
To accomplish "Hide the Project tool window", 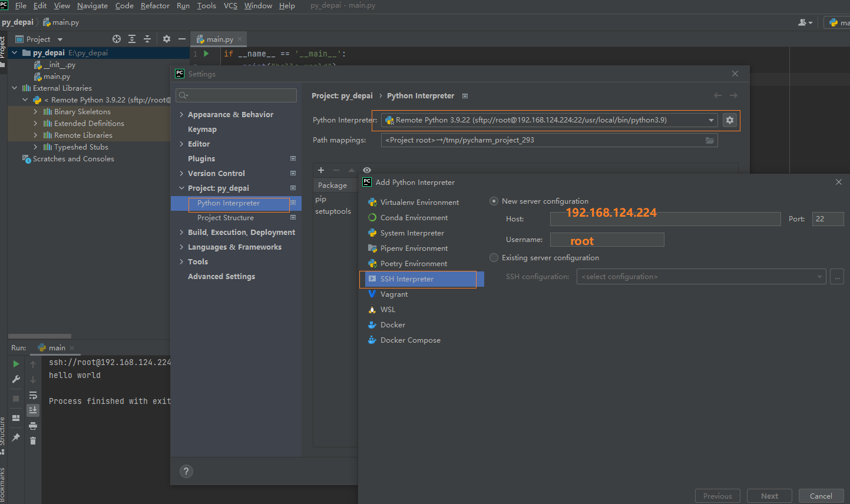I will click(182, 39).
